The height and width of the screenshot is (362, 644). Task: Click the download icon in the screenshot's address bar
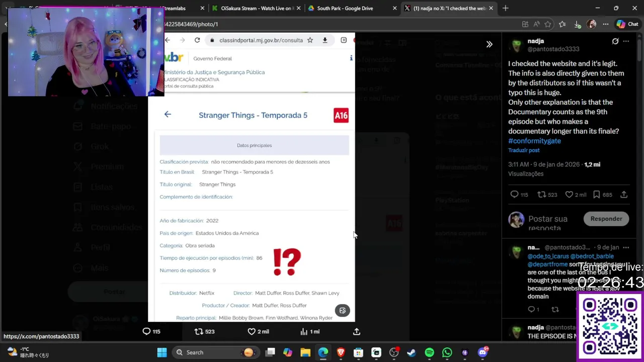click(x=325, y=40)
